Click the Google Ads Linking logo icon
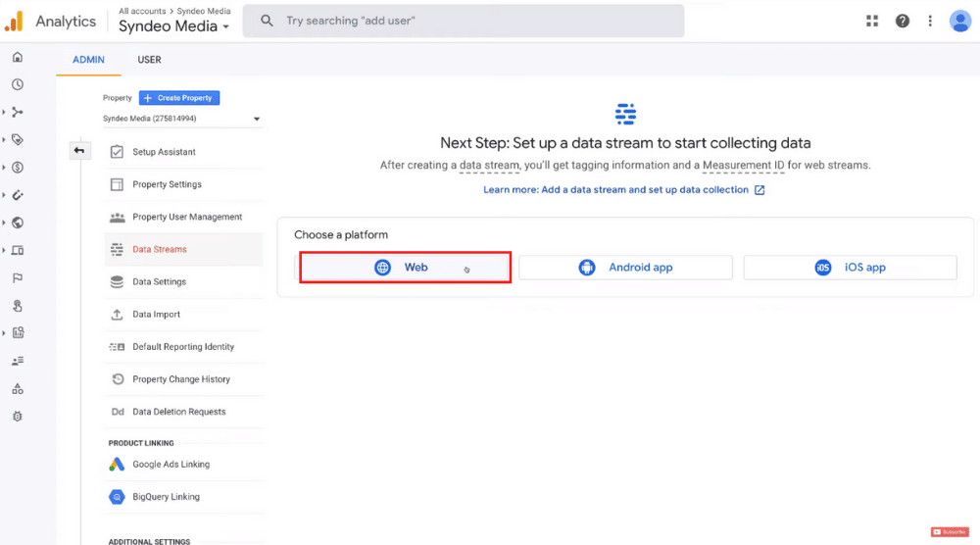The width and height of the screenshot is (980, 545). 117,465
